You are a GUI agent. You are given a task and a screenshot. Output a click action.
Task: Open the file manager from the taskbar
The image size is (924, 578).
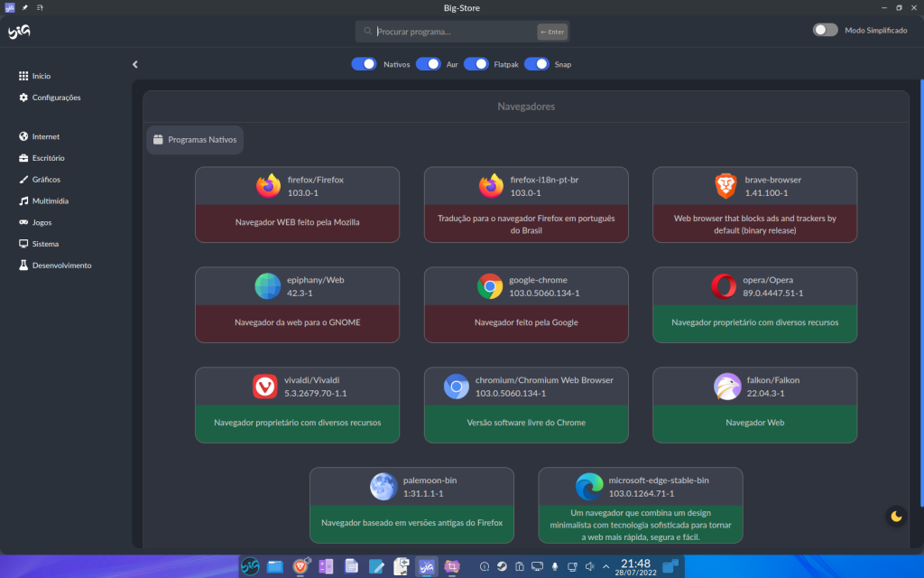(x=275, y=567)
